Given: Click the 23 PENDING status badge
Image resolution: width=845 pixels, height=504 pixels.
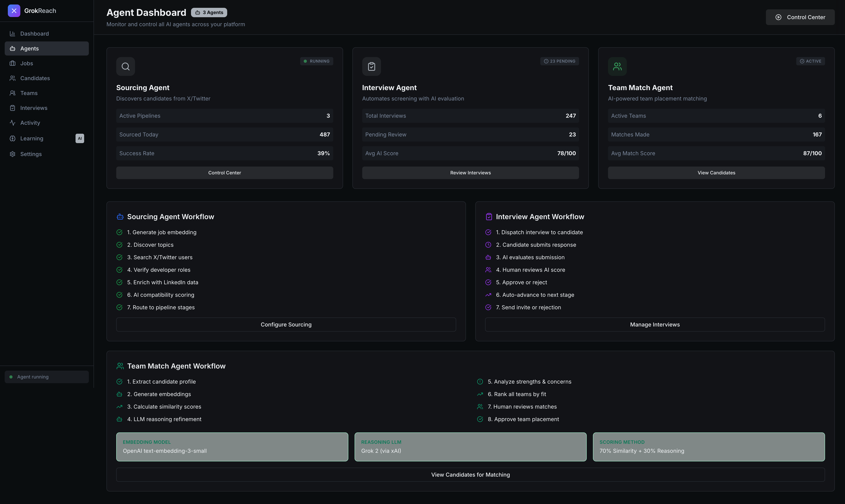Looking at the screenshot, I should tap(559, 61).
